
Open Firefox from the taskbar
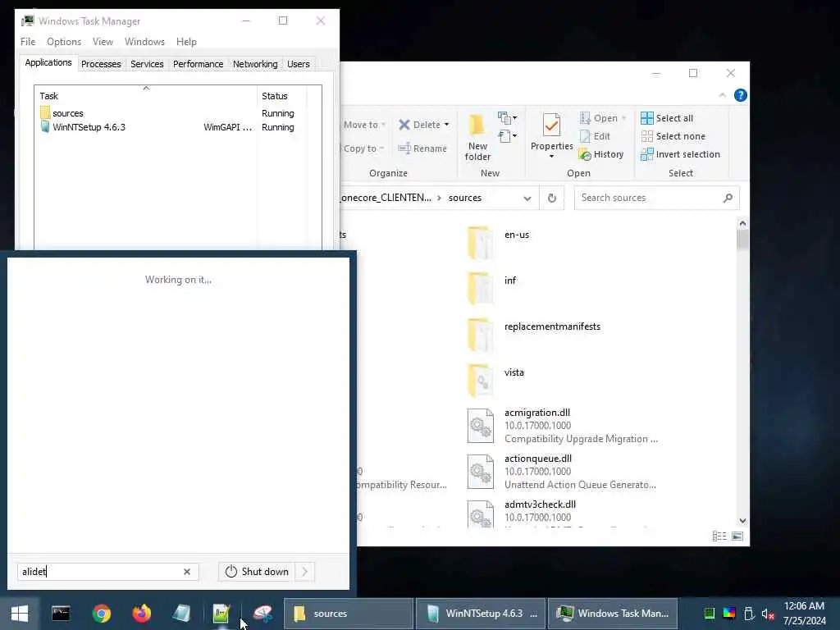142,614
